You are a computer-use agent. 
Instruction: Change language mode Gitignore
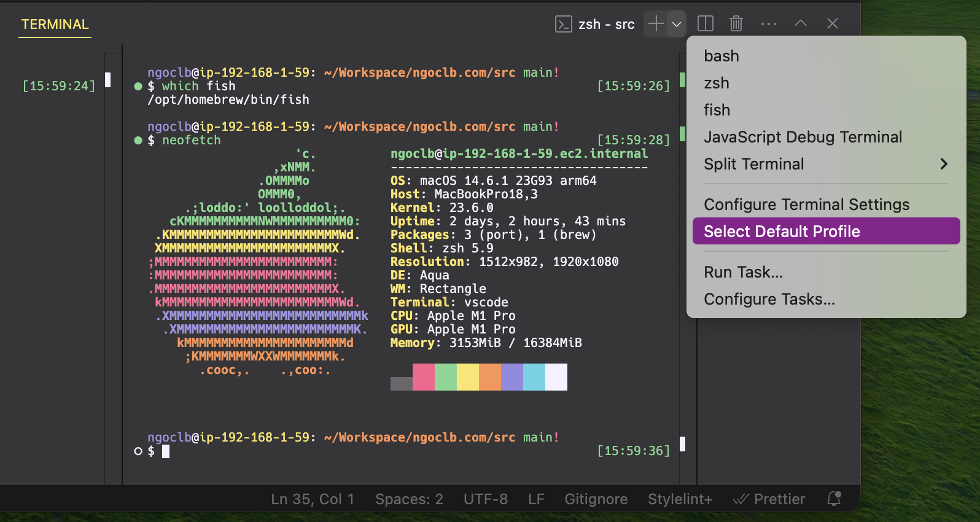(596, 499)
